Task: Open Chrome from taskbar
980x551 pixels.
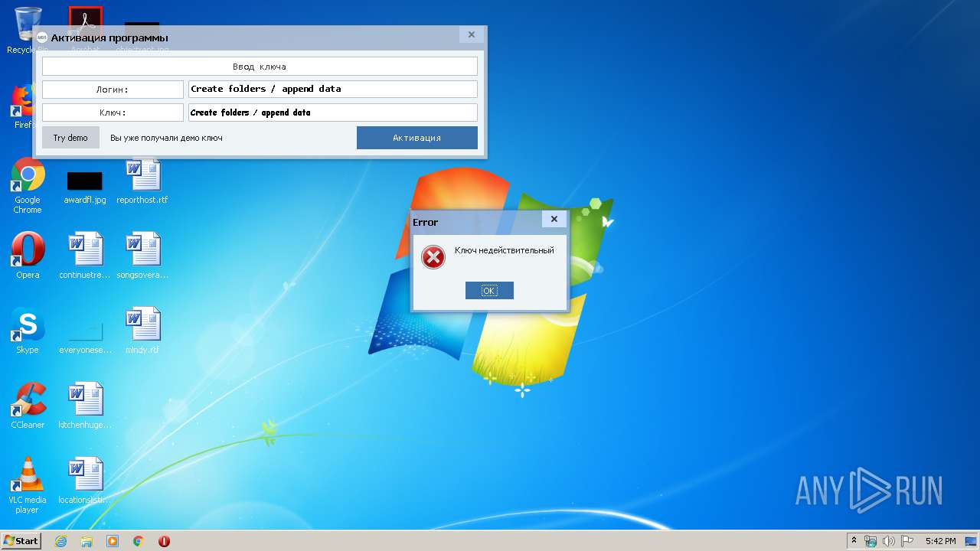Action: tap(139, 541)
